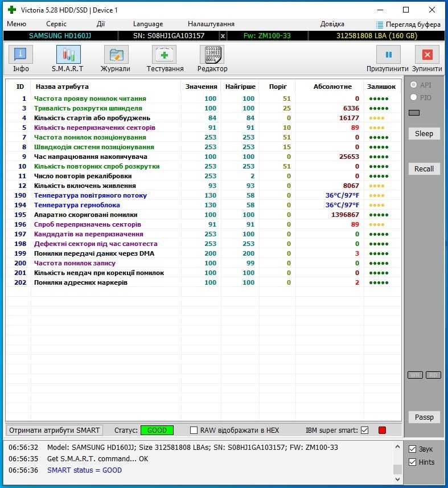Open the Довідка menu
The width and height of the screenshot is (448, 488).
[x=332, y=24]
